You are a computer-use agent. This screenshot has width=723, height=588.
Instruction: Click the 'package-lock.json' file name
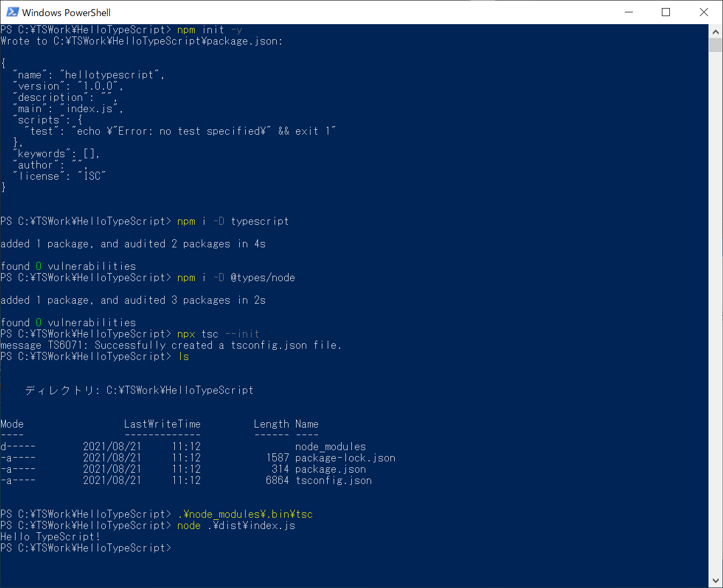(345, 458)
